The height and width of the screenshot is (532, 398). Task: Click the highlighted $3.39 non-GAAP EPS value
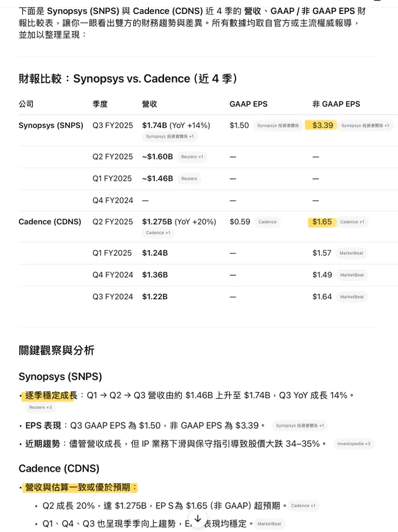[x=322, y=125]
